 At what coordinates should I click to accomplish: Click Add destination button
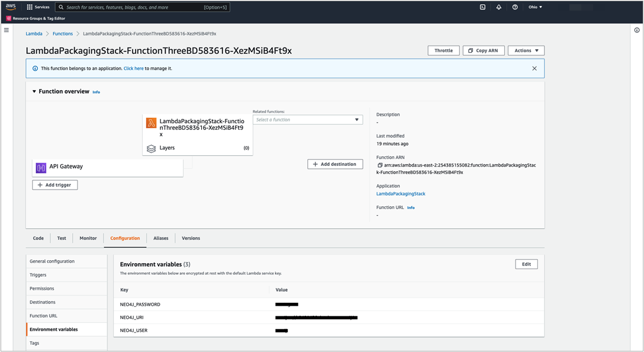coord(335,164)
